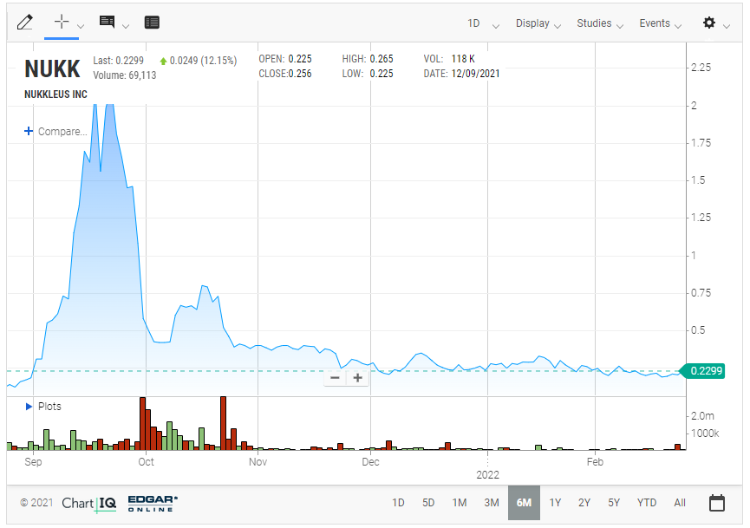Click the Last: 0.2299 value
The width and height of the screenshot is (750, 528).
(x=118, y=60)
